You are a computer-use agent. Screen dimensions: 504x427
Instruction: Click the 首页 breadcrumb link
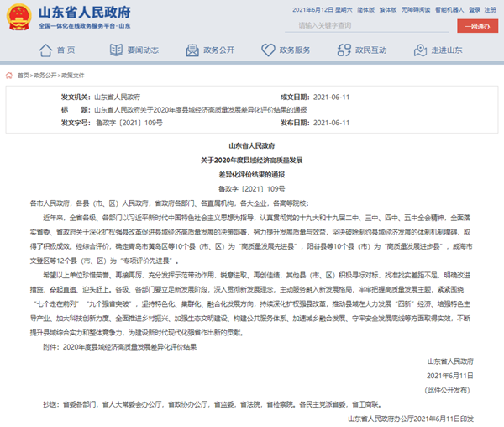pos(24,76)
